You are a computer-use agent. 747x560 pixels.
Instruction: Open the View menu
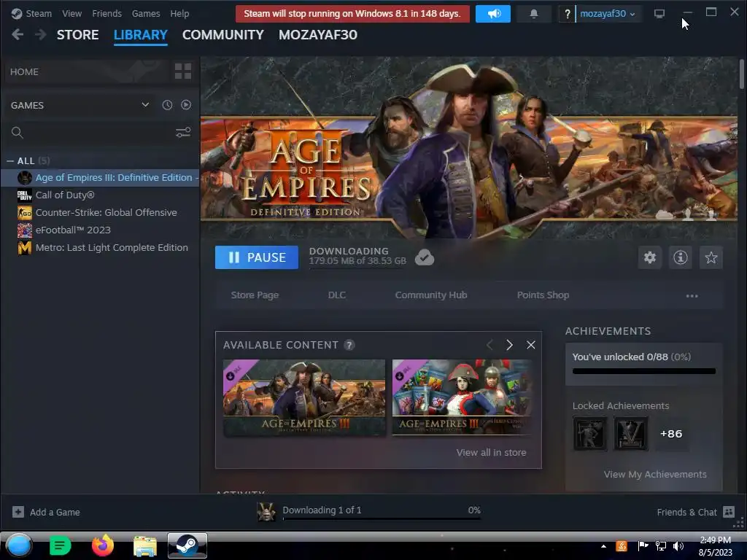71,14
